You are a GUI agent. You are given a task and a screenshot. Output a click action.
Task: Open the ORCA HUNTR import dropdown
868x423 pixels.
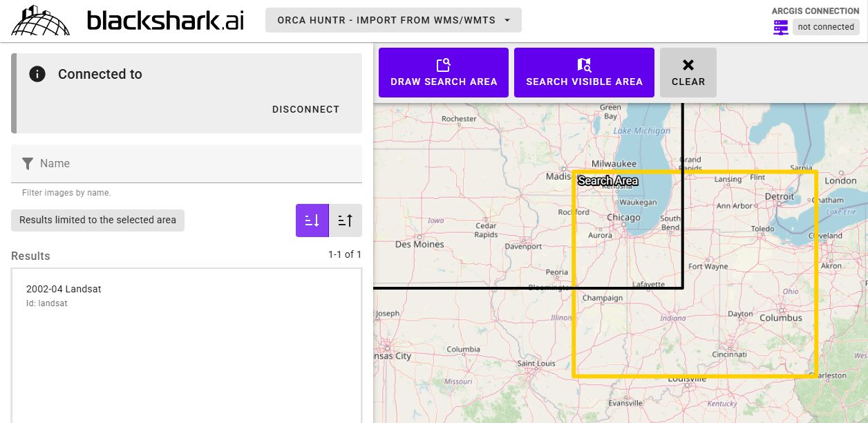point(393,20)
